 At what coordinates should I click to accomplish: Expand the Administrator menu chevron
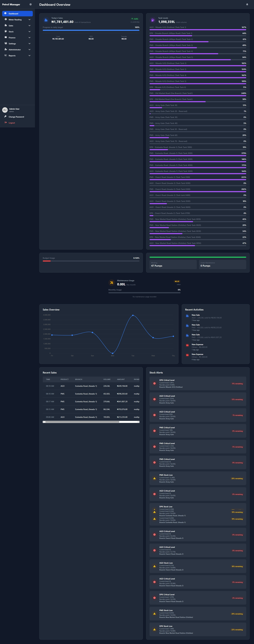(x=29, y=49)
